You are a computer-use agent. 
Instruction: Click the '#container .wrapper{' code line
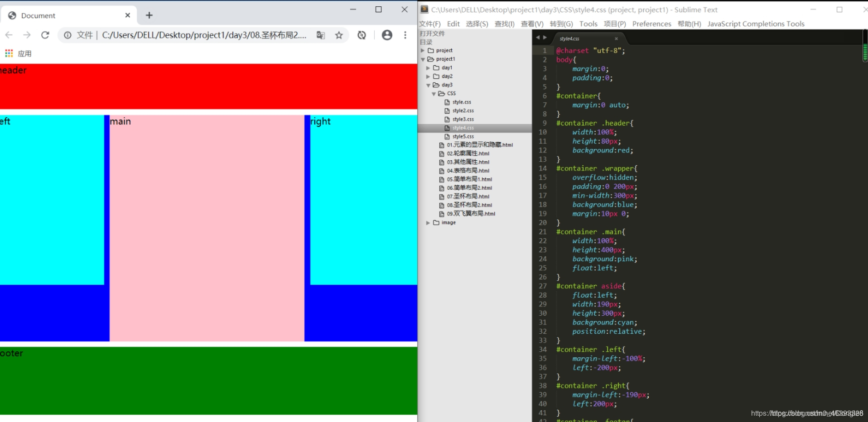(597, 168)
